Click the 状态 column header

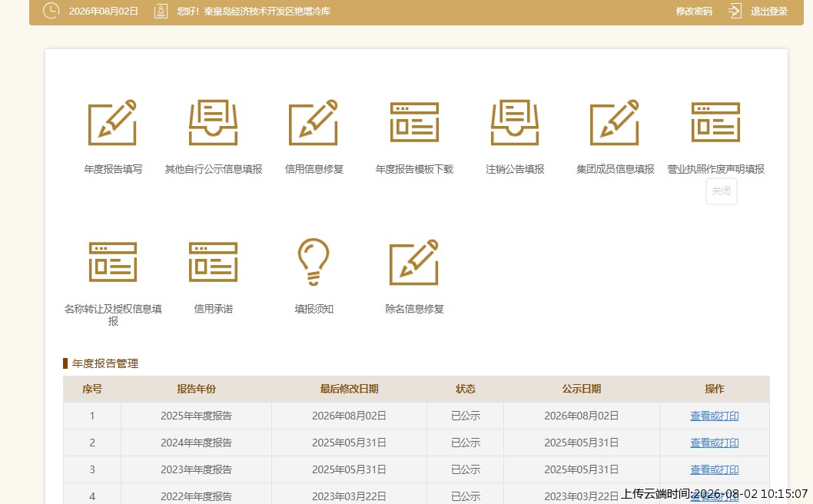click(465, 389)
